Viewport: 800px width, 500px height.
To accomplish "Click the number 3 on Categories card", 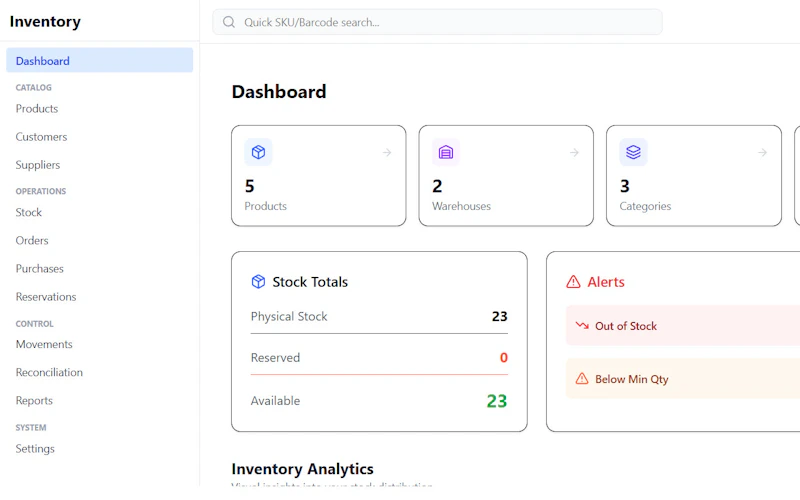I will tap(624, 186).
